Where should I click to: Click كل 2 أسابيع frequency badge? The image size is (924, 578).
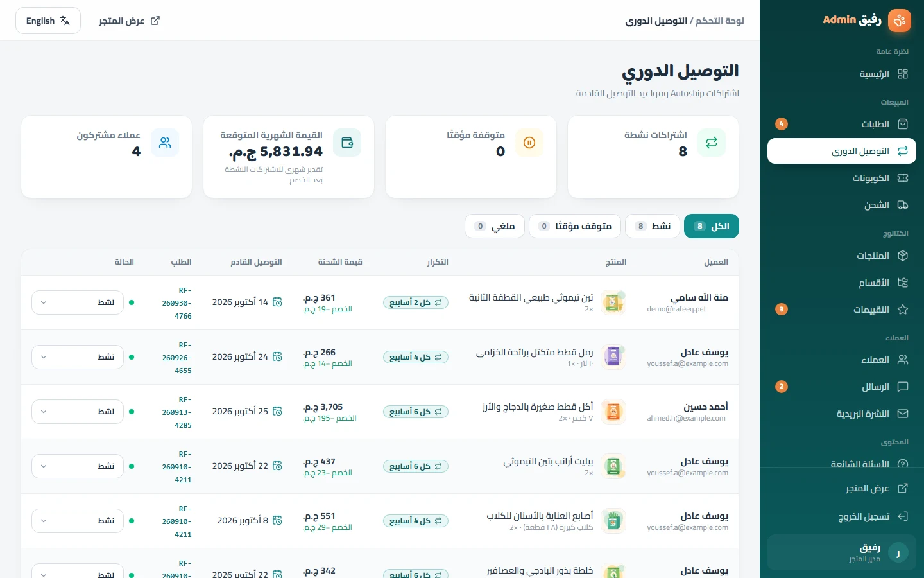(416, 302)
